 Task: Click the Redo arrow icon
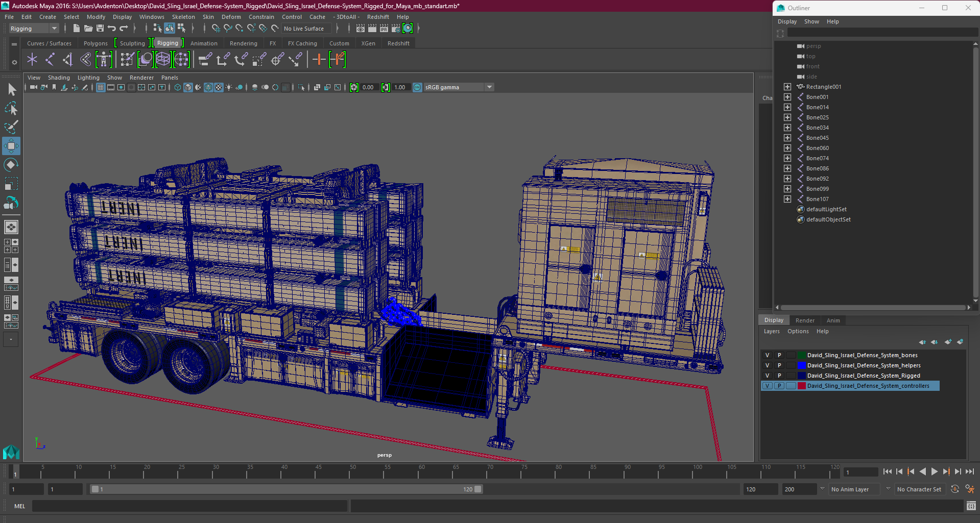coord(124,29)
